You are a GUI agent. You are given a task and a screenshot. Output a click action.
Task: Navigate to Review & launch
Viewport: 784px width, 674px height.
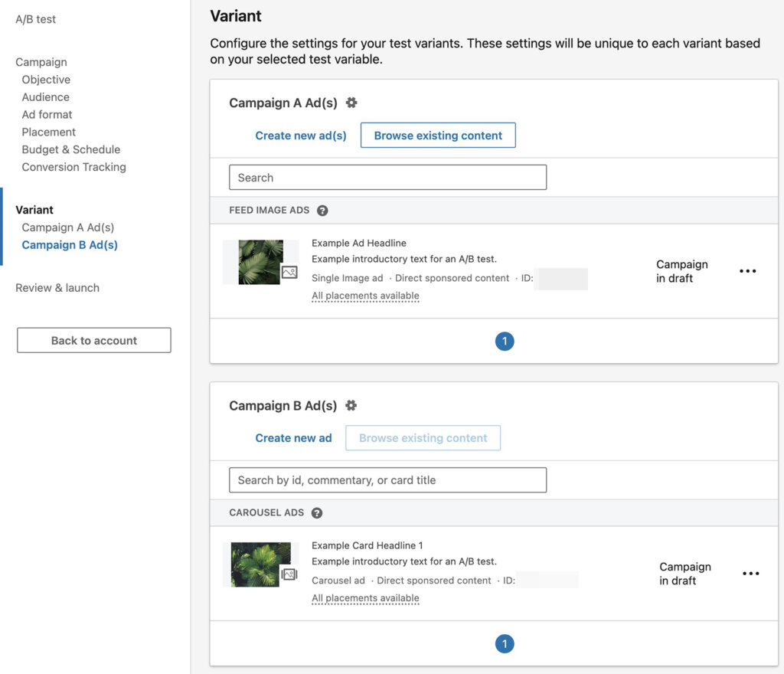[57, 287]
